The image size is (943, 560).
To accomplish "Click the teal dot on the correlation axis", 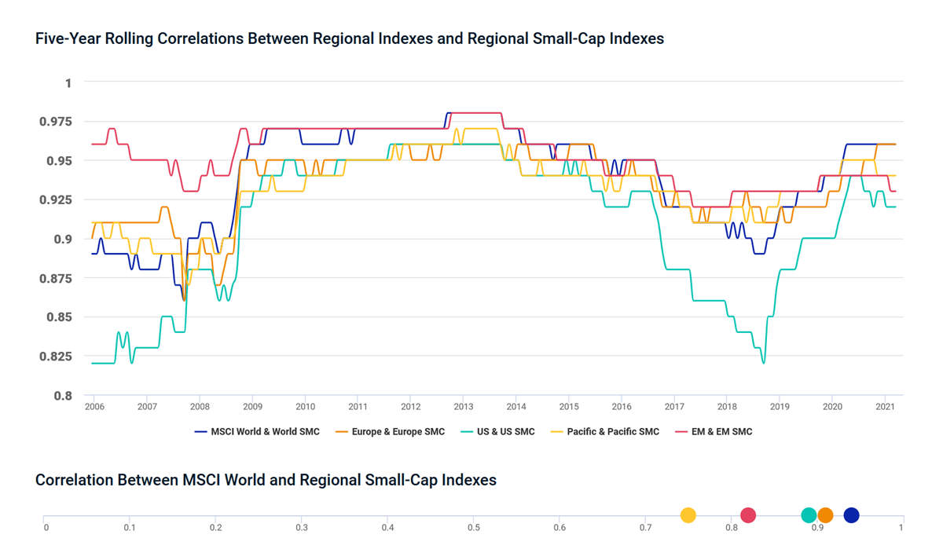I will (809, 515).
